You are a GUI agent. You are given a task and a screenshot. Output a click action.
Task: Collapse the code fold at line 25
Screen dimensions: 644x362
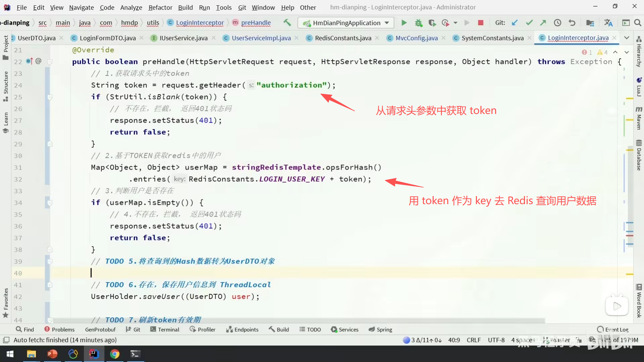(50, 97)
